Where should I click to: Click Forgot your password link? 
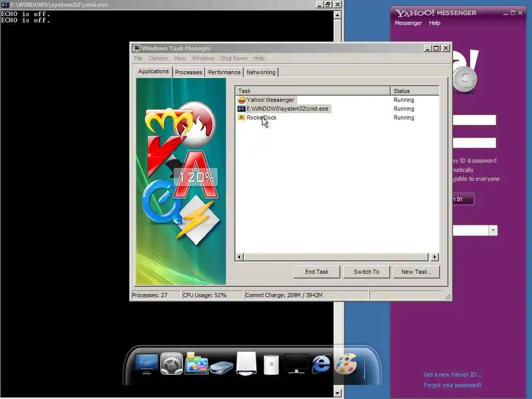[453, 385]
